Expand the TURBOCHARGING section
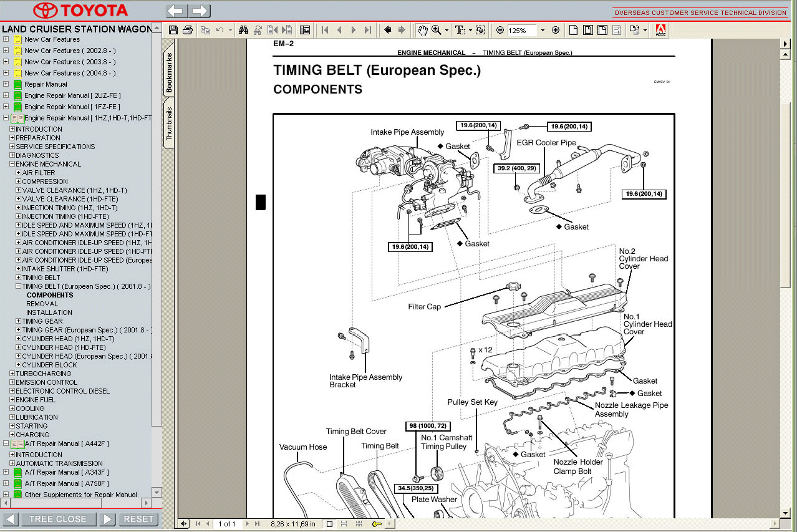This screenshot has width=797, height=532. [x=12, y=374]
